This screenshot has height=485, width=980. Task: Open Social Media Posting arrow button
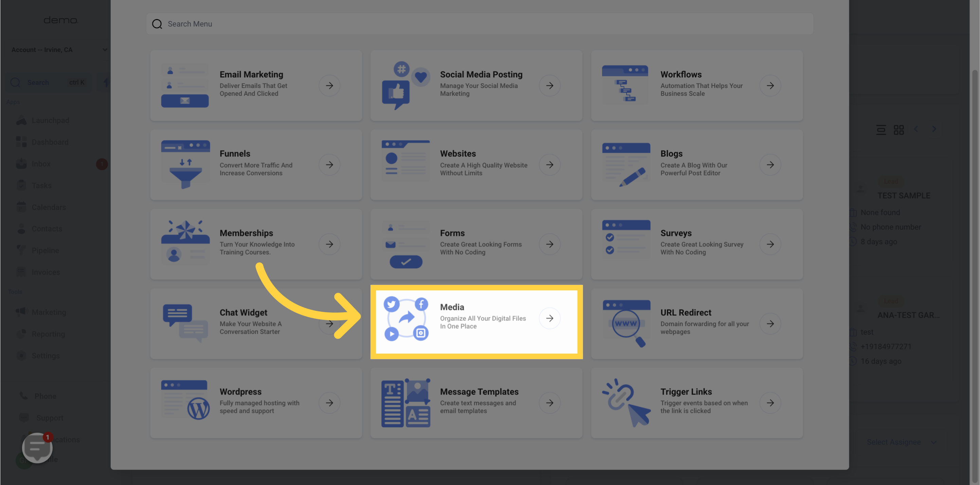[550, 86]
